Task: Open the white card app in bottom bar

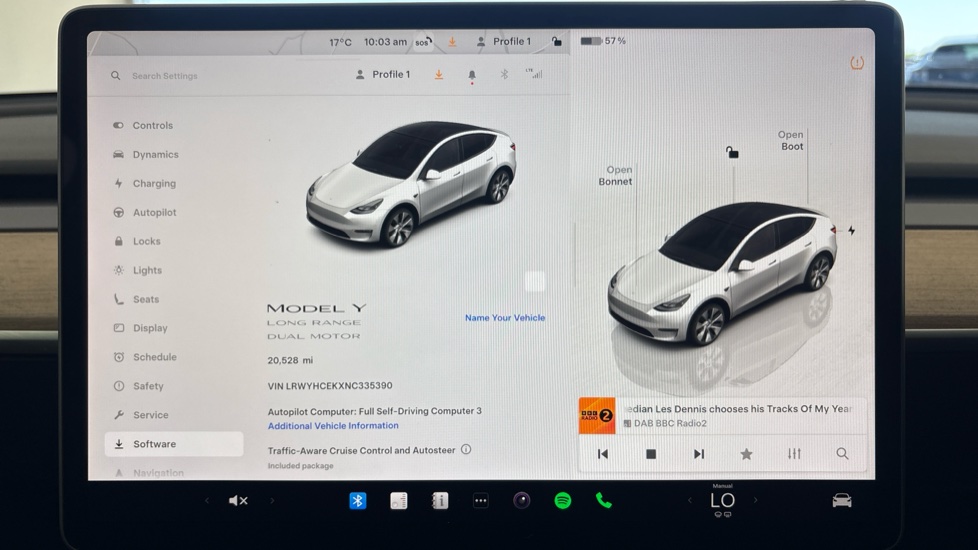Action: click(x=399, y=501)
